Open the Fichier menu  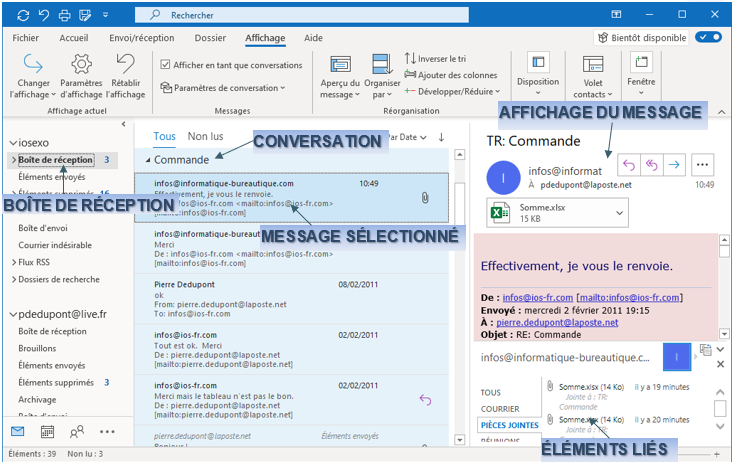point(25,38)
